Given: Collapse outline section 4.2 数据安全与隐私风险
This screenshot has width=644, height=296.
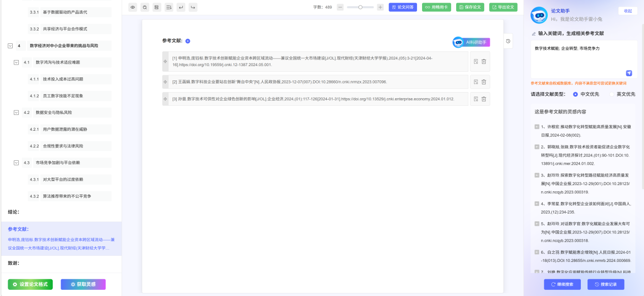Looking at the screenshot, I should (x=16, y=112).
